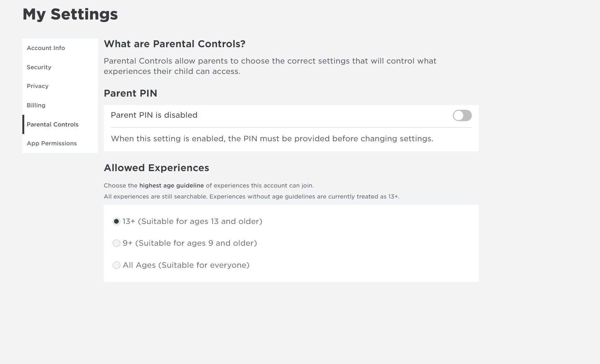Click the 'Parent PIN is disabled' label
The height and width of the screenshot is (364, 600).
click(154, 115)
